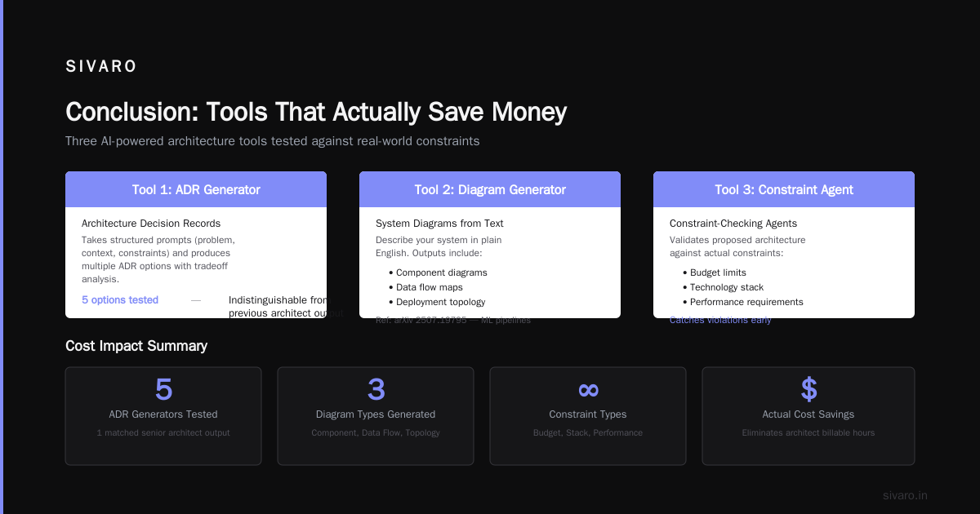
Task: Click the 'Performance requirements' bullet item
Action: tap(743, 302)
